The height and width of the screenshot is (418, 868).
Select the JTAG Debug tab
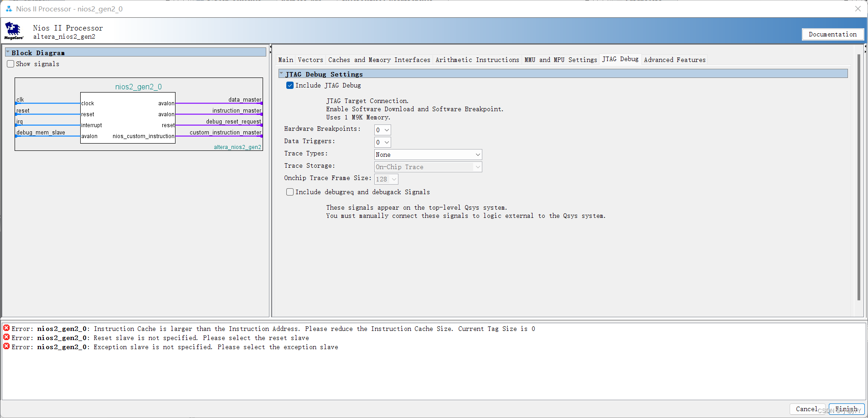(620, 59)
